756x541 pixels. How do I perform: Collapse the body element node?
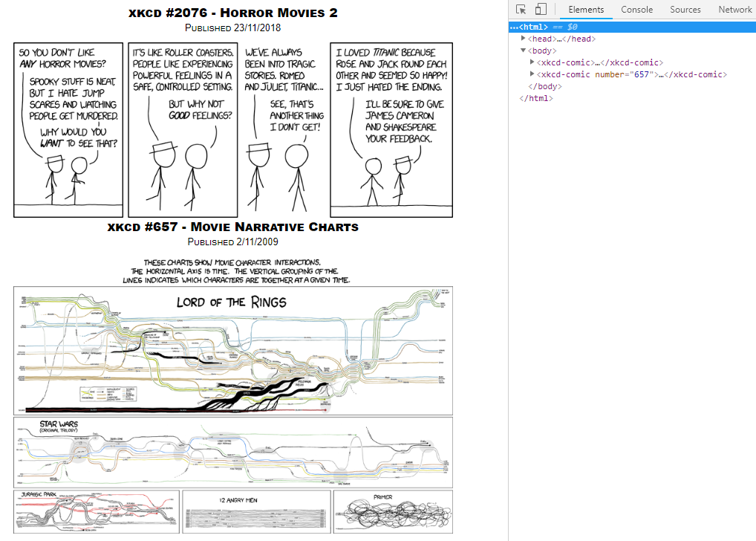(x=523, y=51)
